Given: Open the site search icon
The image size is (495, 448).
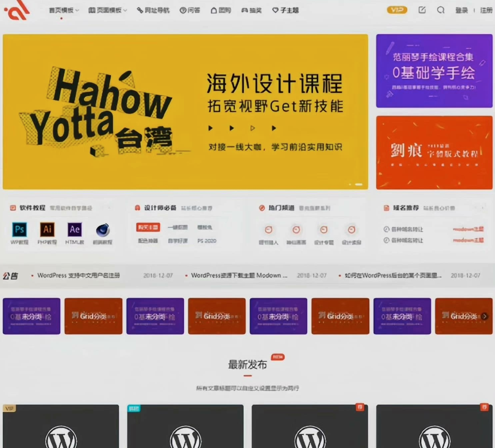Looking at the screenshot, I should (x=441, y=10).
